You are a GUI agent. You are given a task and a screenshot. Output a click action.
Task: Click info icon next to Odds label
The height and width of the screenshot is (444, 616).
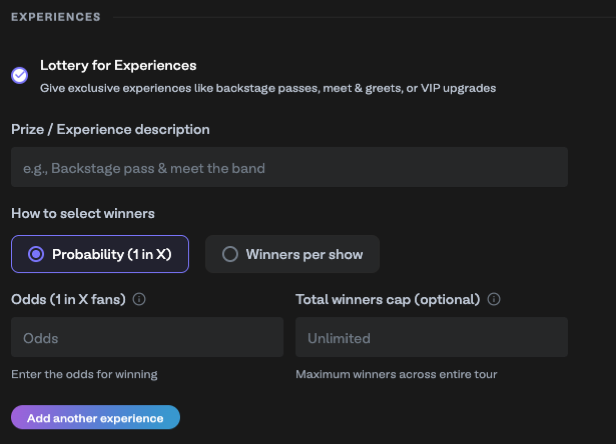[139, 299]
